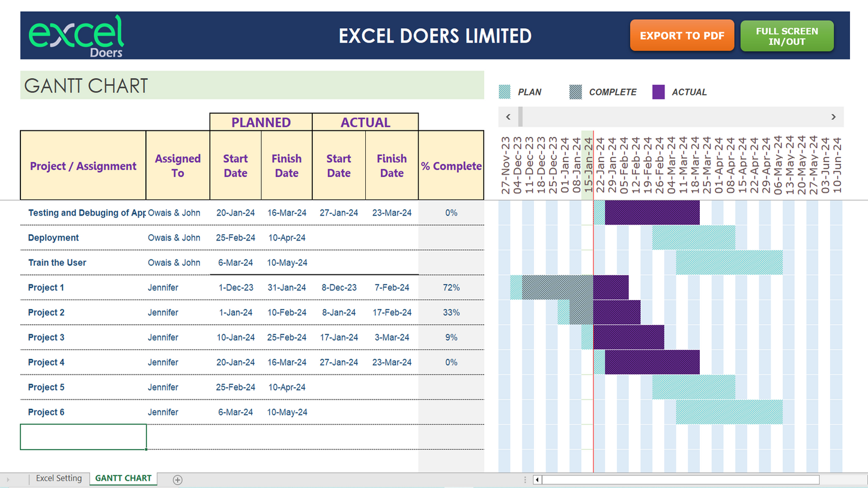
Task: Select the Train the User task cell
Action: click(83, 263)
